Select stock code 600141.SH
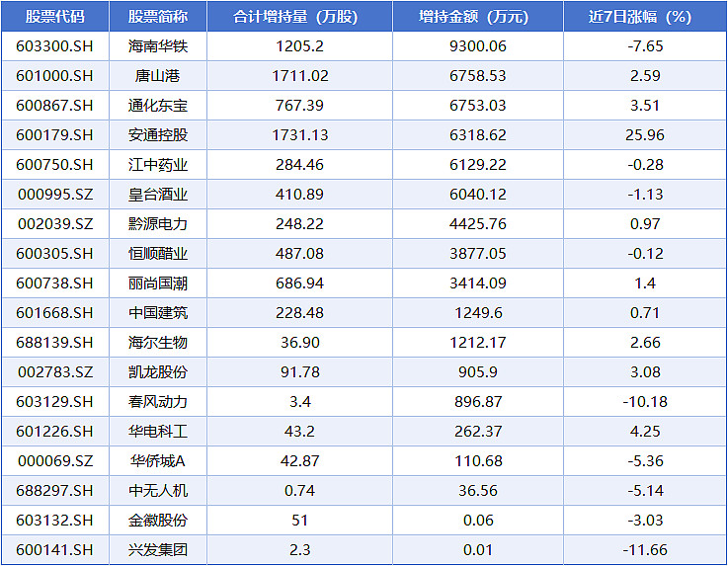Viewport: 728px width, 566px height. click(54, 550)
